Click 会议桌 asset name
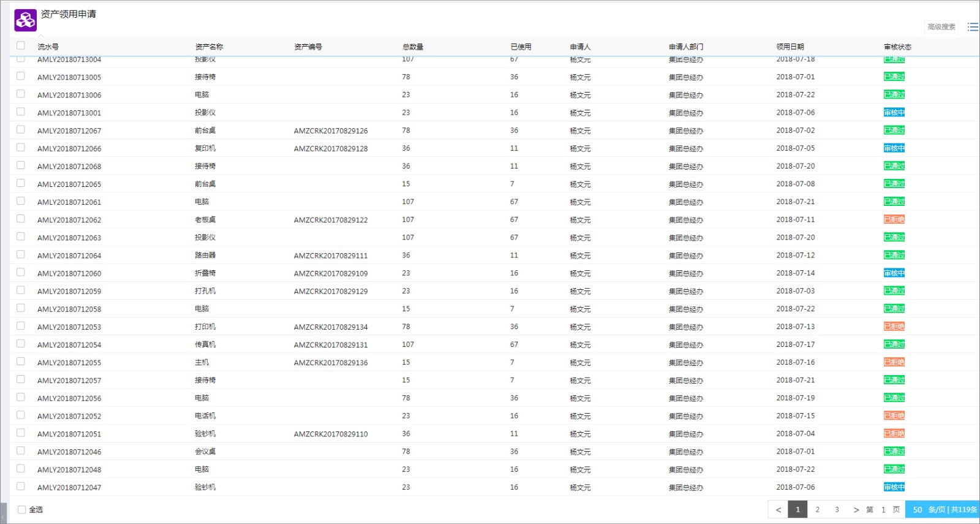Viewport: 980px width, 524px height. tap(205, 451)
